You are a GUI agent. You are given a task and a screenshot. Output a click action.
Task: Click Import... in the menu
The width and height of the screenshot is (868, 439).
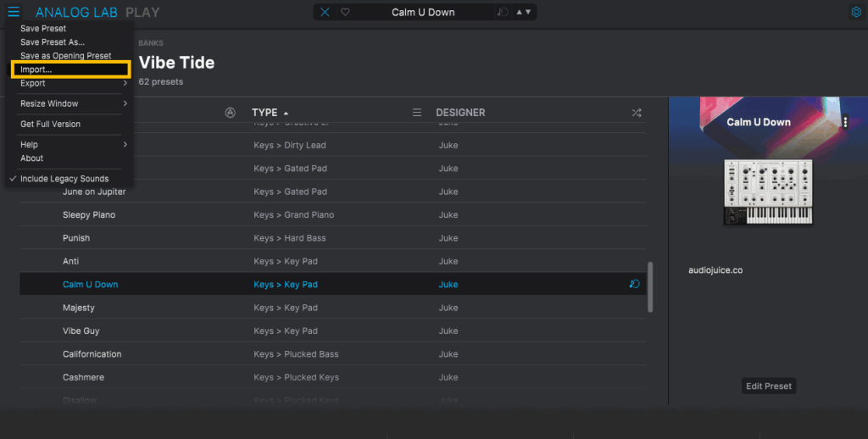[71, 69]
